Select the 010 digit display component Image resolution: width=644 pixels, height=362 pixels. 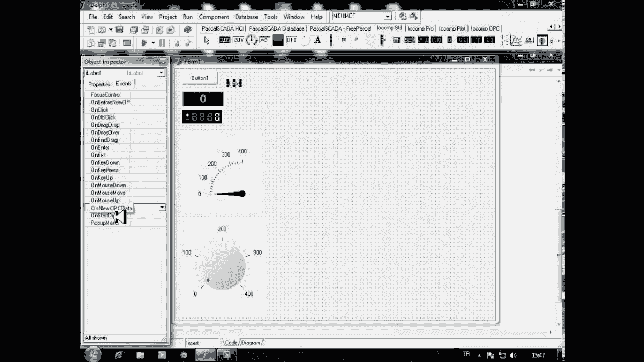[291, 40]
